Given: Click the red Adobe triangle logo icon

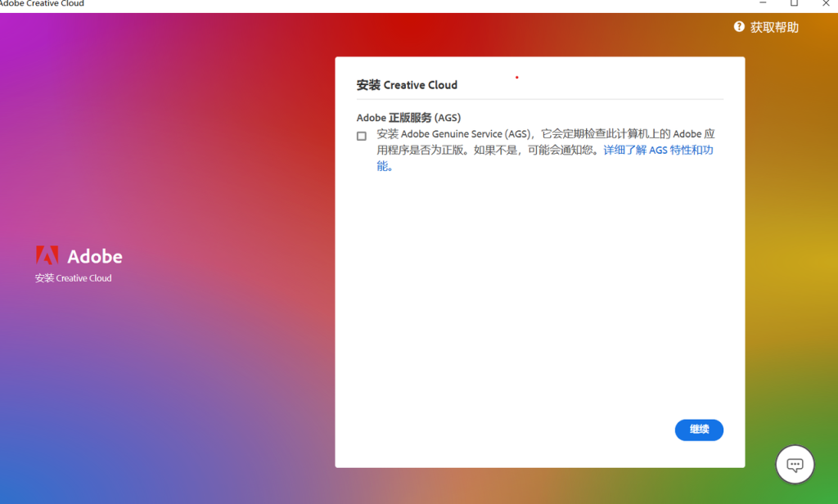Looking at the screenshot, I should point(47,254).
